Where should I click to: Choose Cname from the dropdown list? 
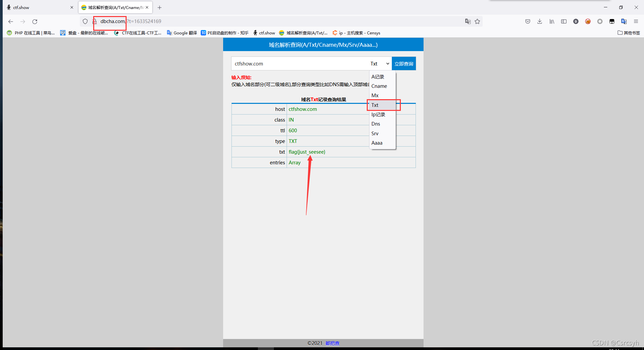pos(382,86)
